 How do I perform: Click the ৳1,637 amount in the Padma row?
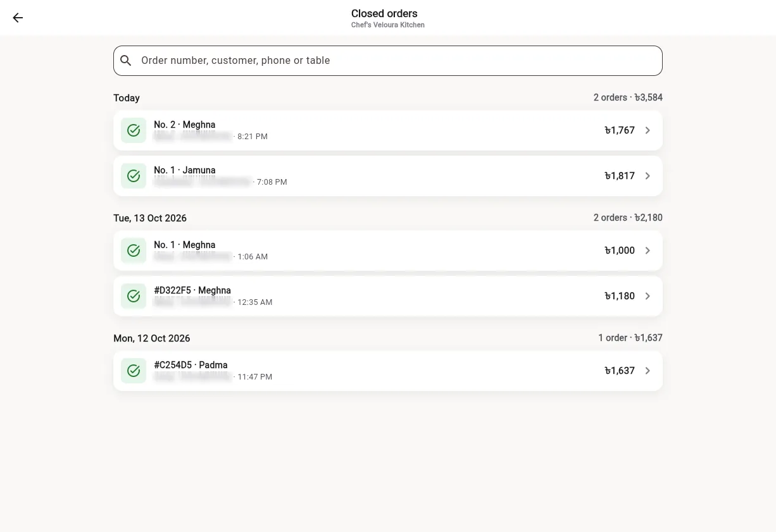tap(620, 371)
